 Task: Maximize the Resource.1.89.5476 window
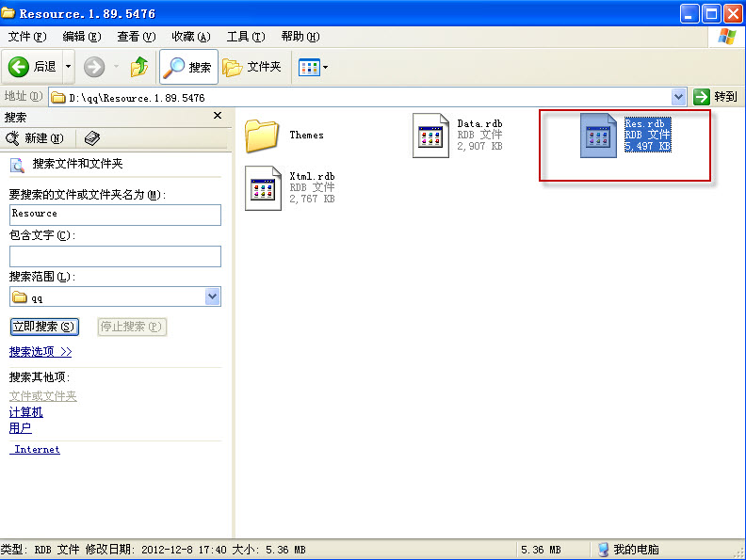point(711,14)
